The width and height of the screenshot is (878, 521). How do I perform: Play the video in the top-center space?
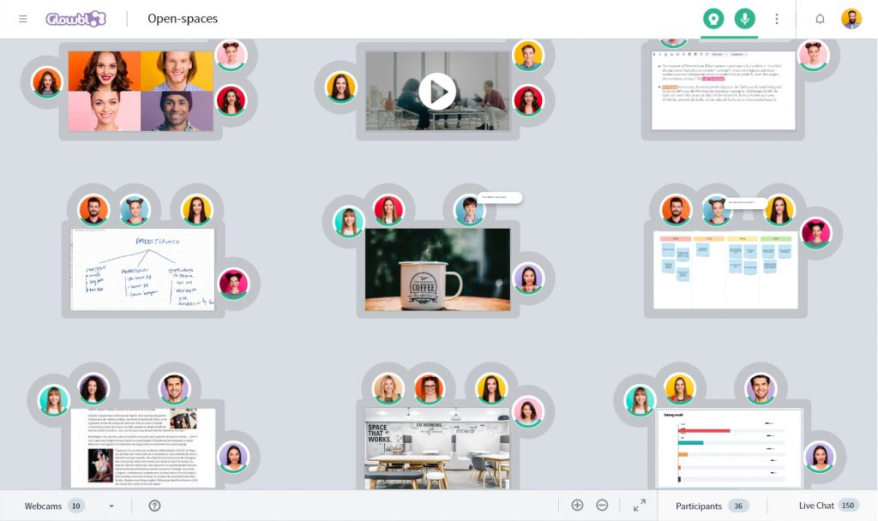[x=436, y=92]
